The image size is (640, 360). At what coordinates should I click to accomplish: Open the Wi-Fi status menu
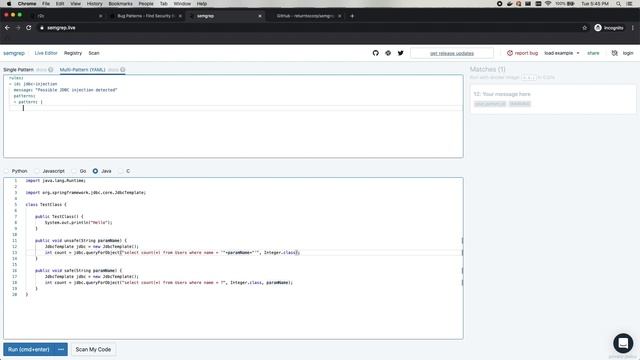point(548,4)
